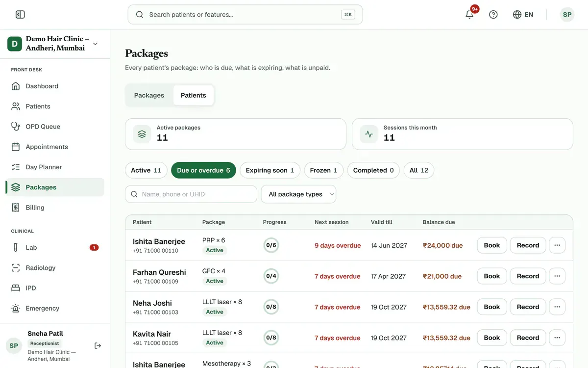Click the Sessions this month activity icon
Screen dimensions: 588x368
[369, 134]
